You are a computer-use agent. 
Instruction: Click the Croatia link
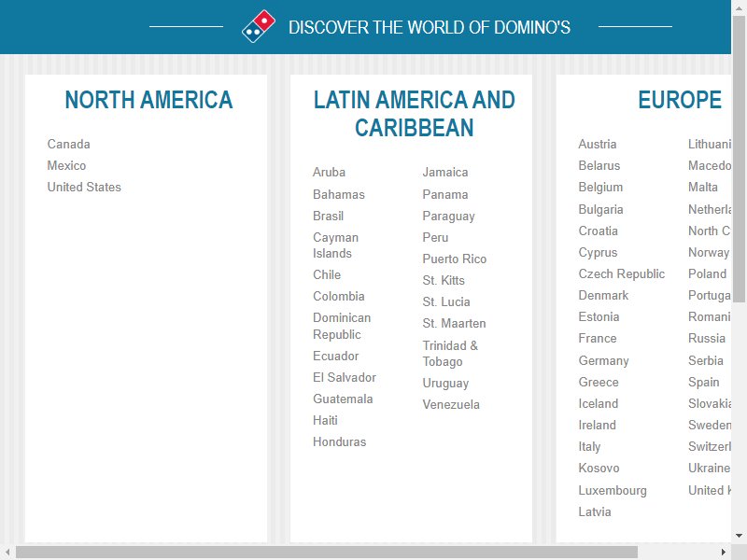click(599, 231)
